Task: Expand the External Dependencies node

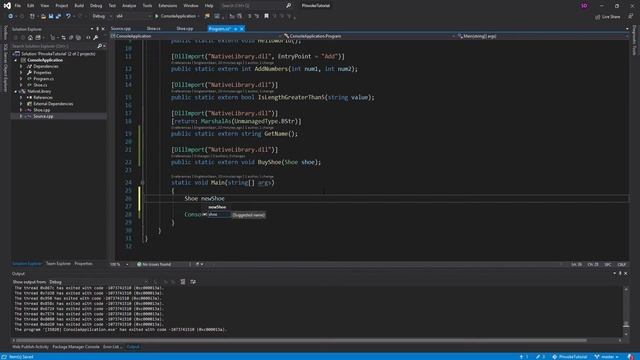Action: pyautogui.click(x=21, y=104)
